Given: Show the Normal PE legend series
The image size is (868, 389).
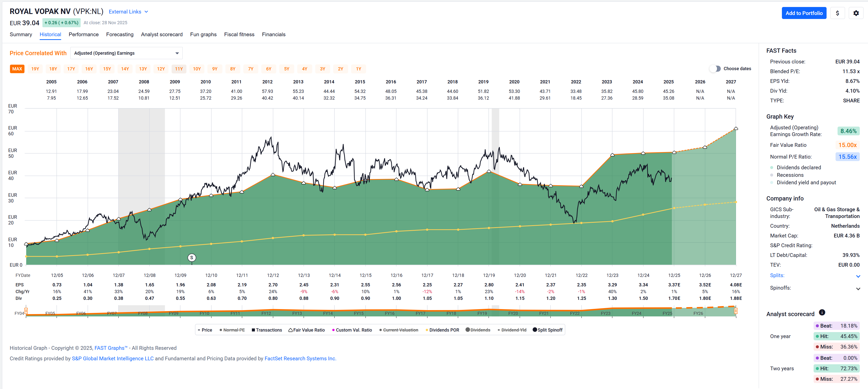Looking at the screenshot, I should 234,330.
